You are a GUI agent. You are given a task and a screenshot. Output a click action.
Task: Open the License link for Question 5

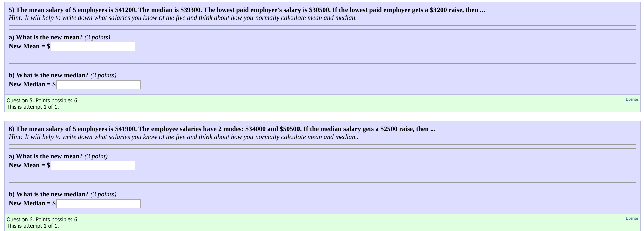click(632, 99)
